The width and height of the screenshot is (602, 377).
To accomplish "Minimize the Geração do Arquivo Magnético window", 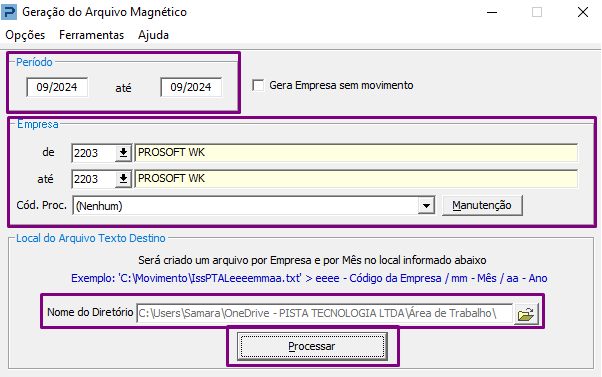I will click(x=492, y=12).
